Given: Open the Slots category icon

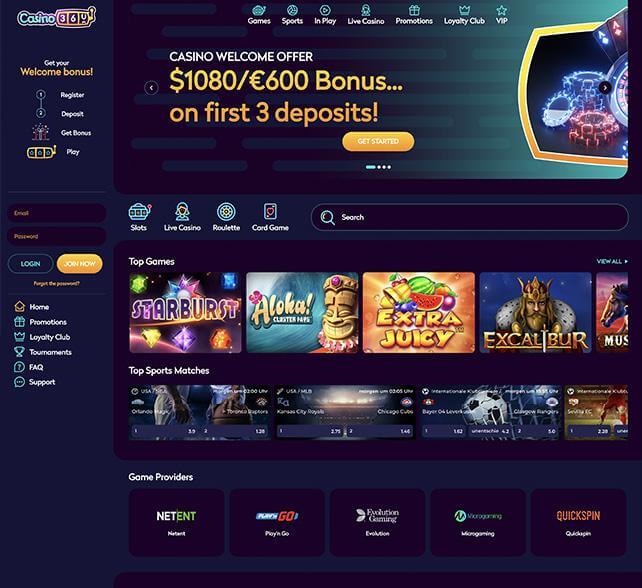Looking at the screenshot, I should click(x=139, y=212).
